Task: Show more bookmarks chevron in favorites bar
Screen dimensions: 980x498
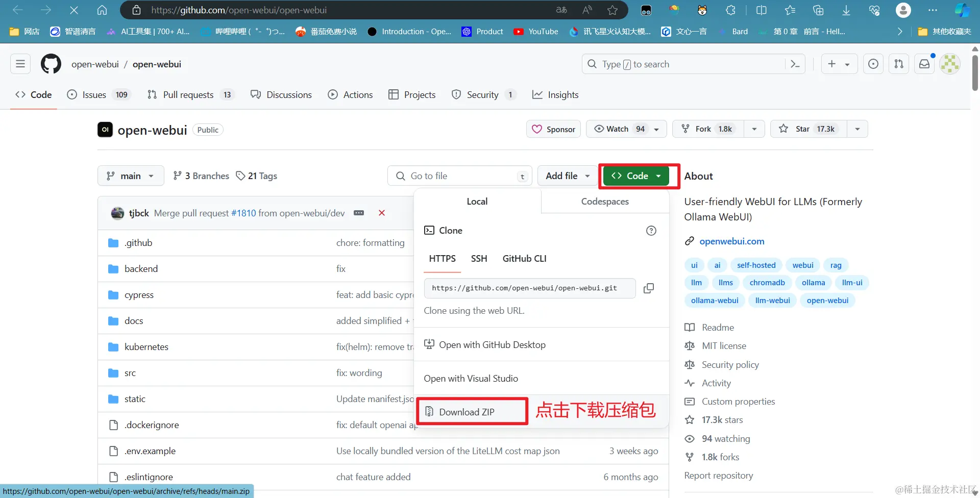Action: pyautogui.click(x=900, y=32)
